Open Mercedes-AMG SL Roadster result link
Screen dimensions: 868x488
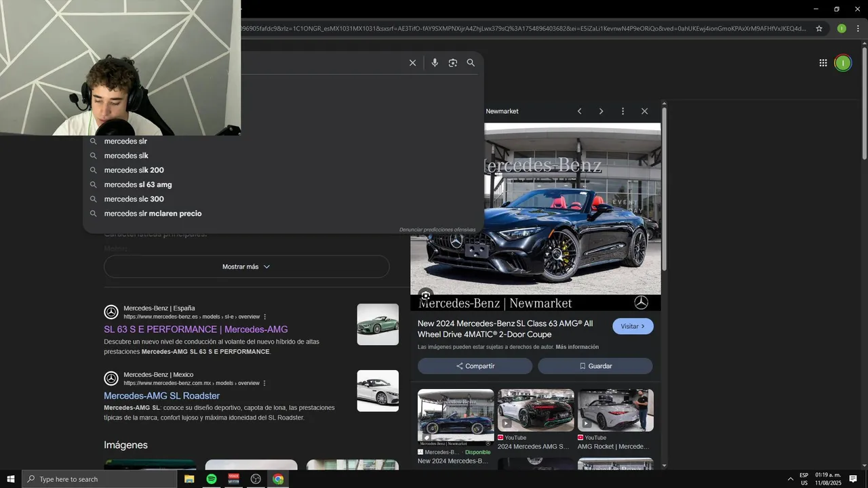pos(162,396)
